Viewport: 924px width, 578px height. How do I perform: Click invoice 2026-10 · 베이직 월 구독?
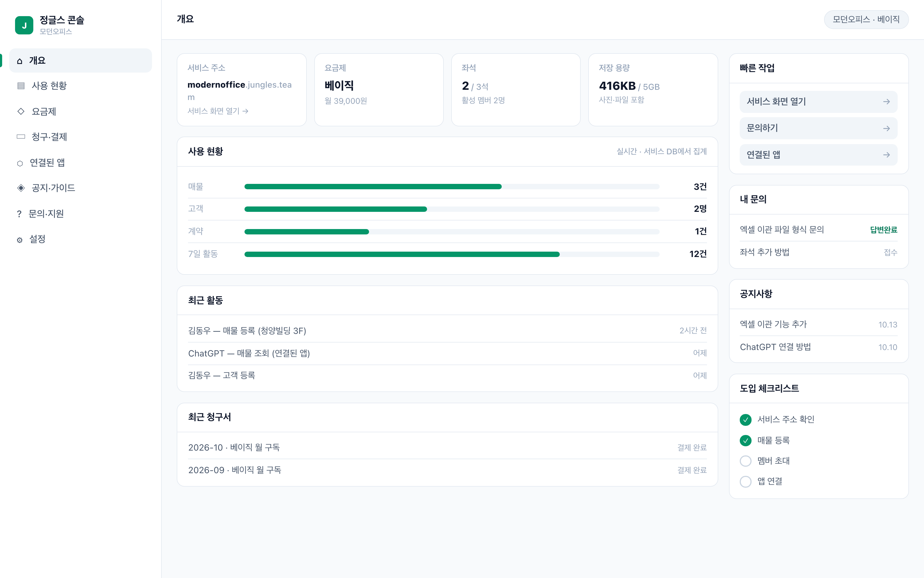click(447, 447)
